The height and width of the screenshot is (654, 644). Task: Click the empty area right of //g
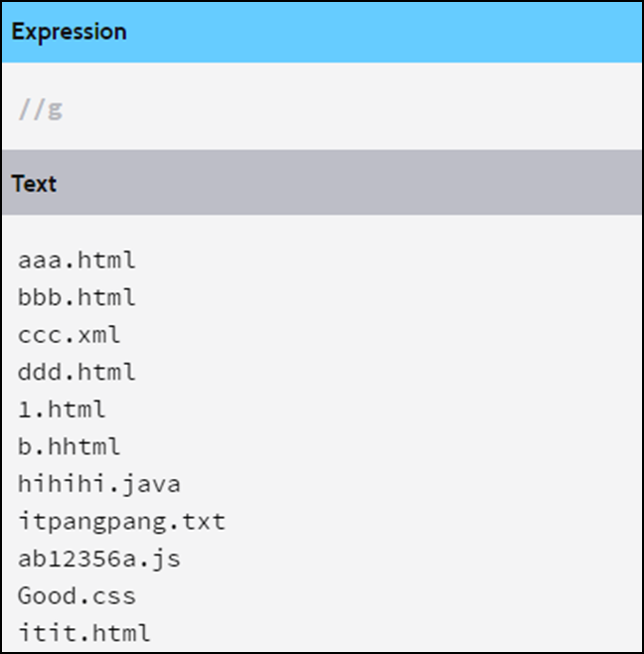click(x=353, y=110)
